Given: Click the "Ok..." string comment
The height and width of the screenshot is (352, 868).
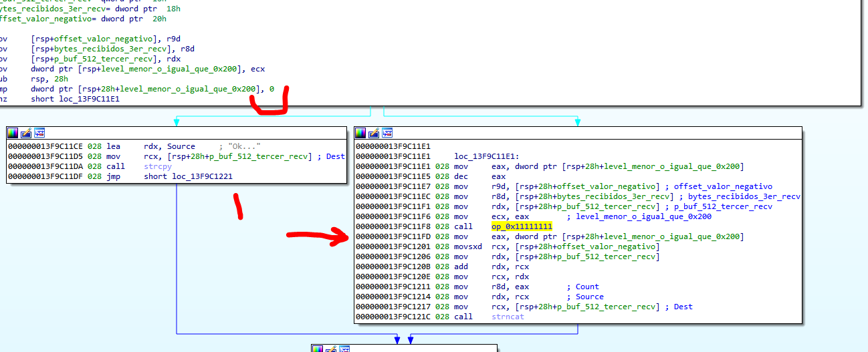Looking at the screenshot, I should tap(244, 146).
